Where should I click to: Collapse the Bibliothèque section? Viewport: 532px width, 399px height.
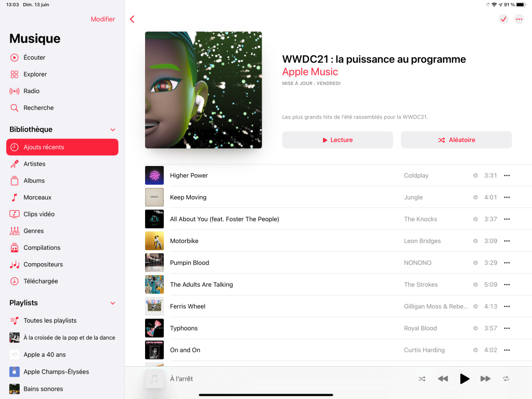click(x=113, y=130)
